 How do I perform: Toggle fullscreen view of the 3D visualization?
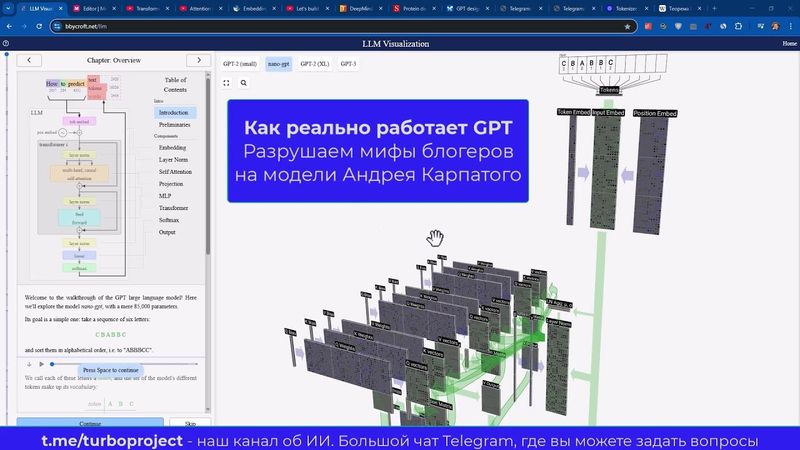coord(227,83)
